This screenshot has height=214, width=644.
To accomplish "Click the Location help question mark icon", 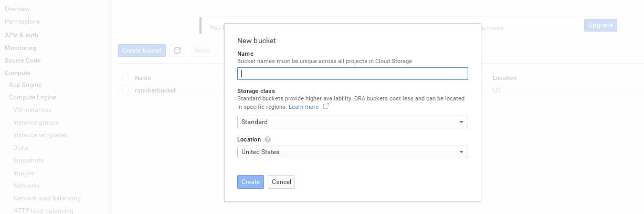I will click(268, 139).
